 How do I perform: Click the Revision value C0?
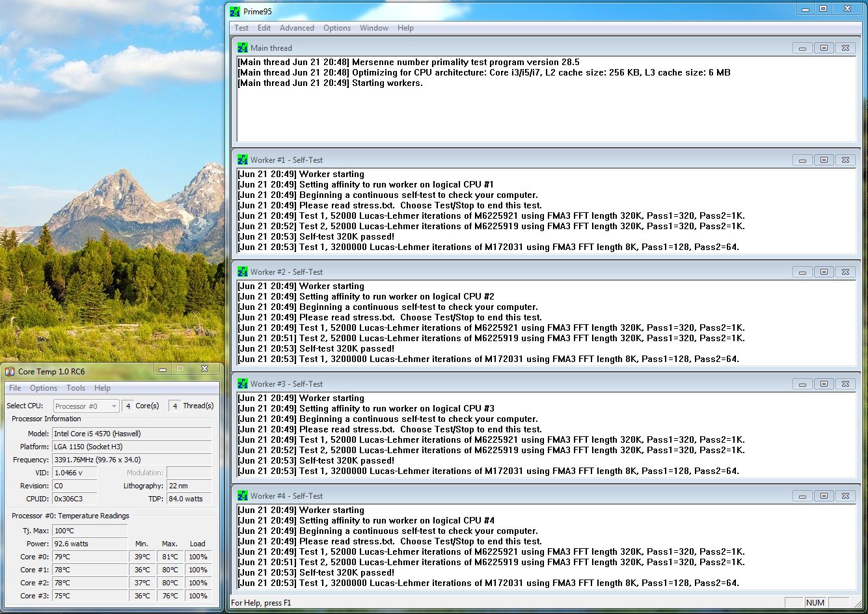pyautogui.click(x=74, y=486)
